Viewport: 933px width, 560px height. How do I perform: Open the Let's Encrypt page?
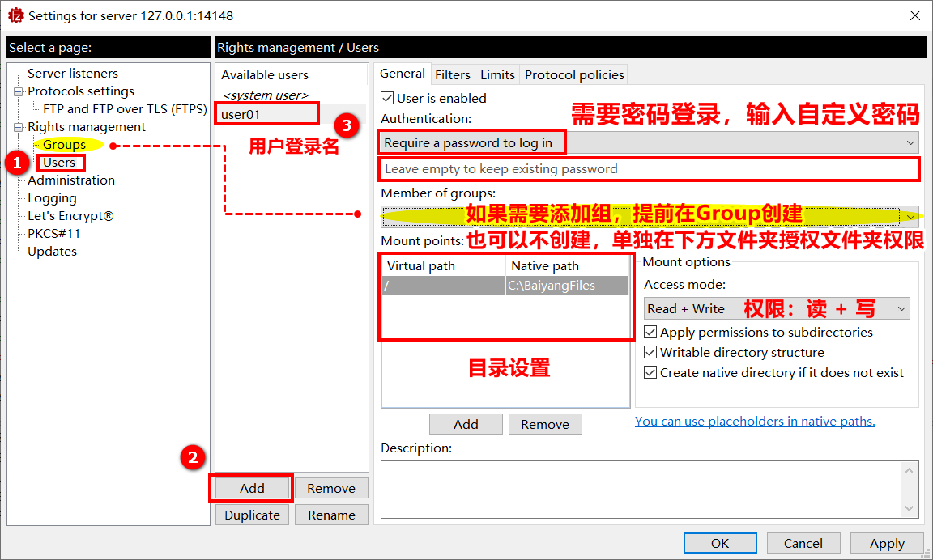point(70,216)
